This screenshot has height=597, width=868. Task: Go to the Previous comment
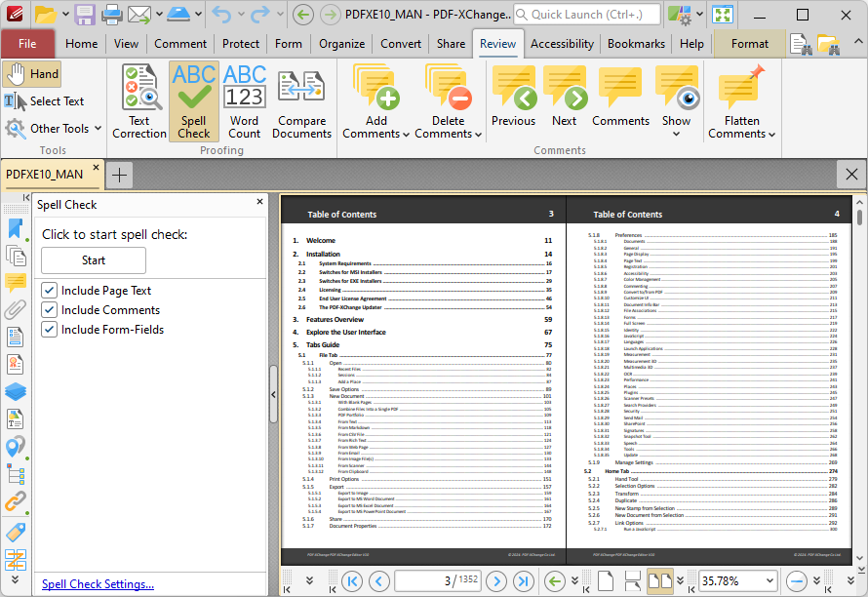514,97
